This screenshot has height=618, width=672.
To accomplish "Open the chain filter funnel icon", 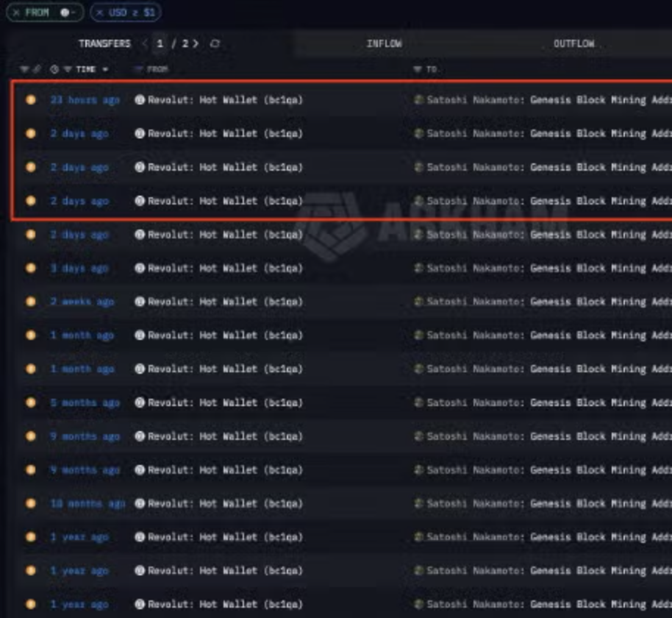I will pos(24,69).
